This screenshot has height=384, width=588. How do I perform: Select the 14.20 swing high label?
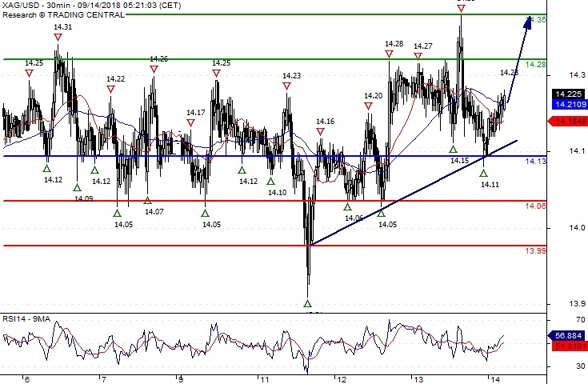374,96
